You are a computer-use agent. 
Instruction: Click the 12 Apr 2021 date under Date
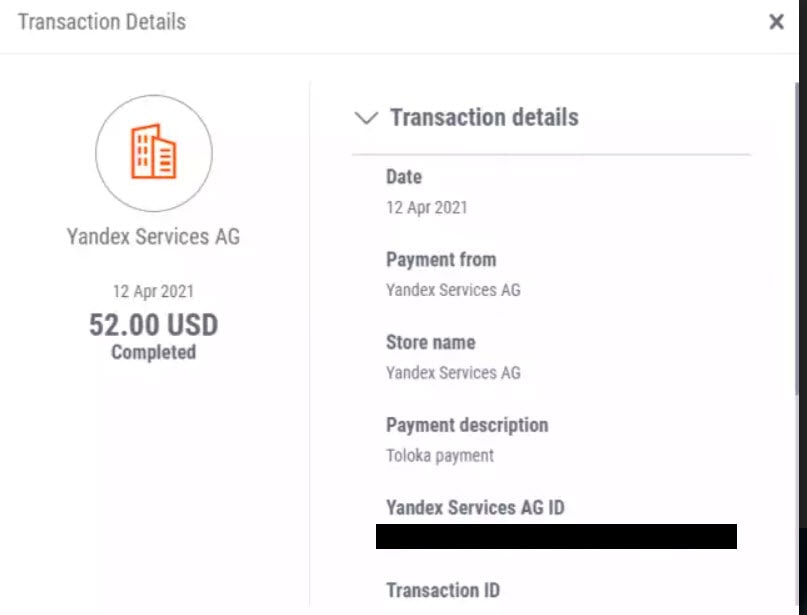coord(427,207)
